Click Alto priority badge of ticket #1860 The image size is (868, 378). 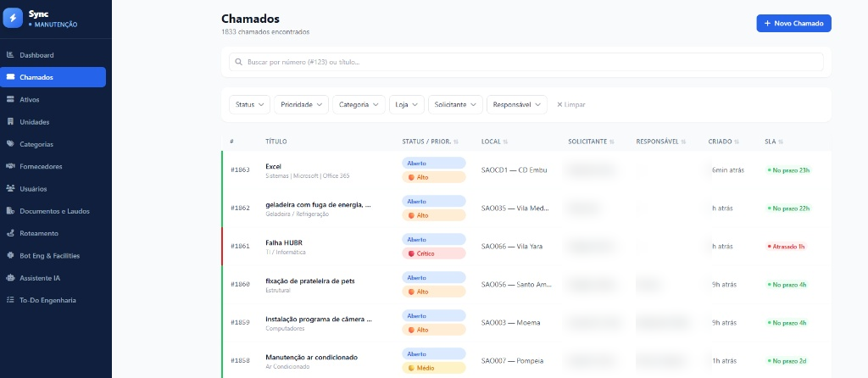[434, 292]
